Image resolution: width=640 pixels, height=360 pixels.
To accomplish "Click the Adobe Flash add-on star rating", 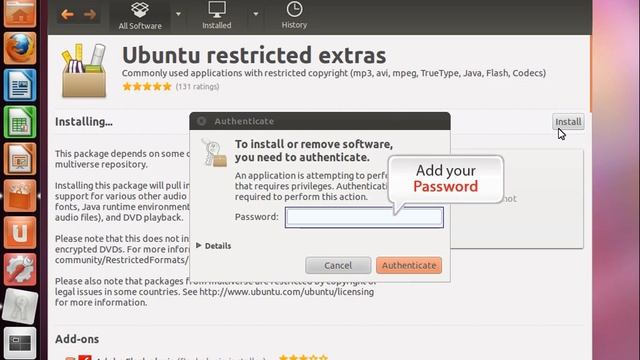I will (303, 358).
